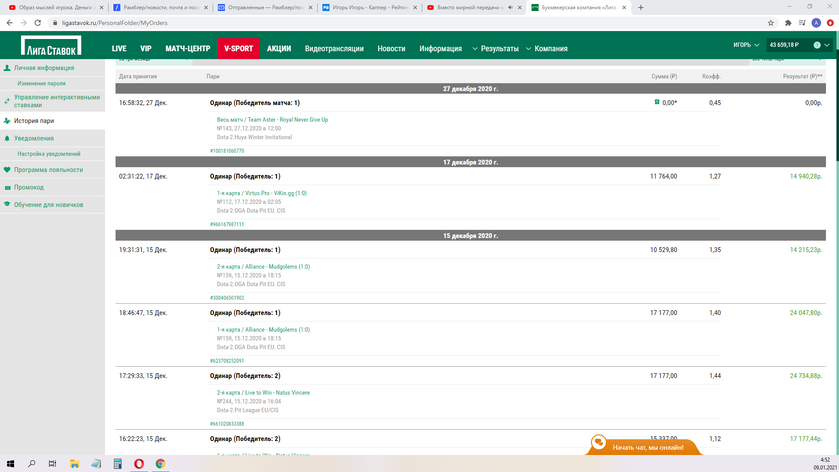Click the person icon for Личная информация
The height and width of the screenshot is (472, 839).
(7, 68)
